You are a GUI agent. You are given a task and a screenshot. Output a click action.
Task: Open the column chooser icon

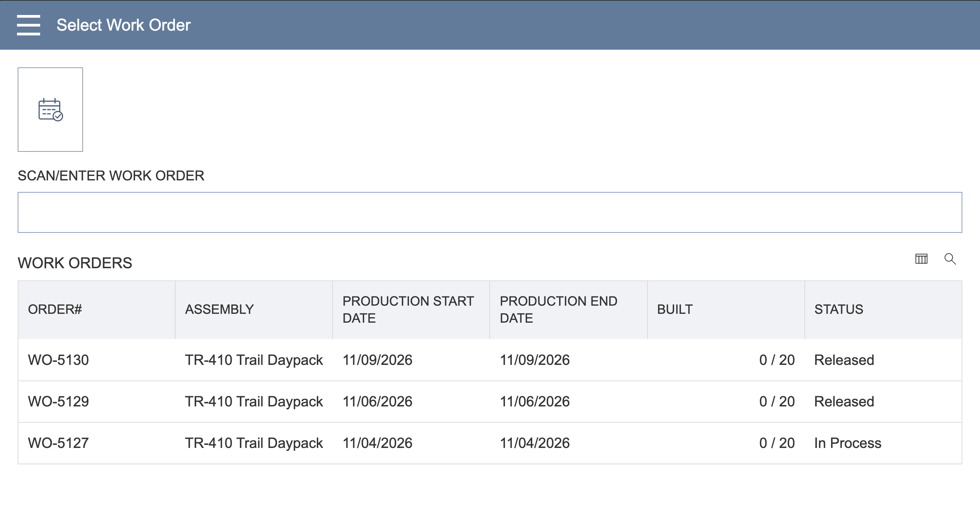click(921, 259)
